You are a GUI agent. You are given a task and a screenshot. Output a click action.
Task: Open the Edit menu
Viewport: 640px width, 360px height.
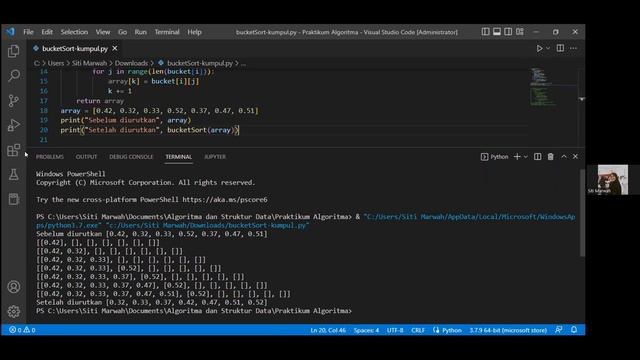[x=47, y=32]
